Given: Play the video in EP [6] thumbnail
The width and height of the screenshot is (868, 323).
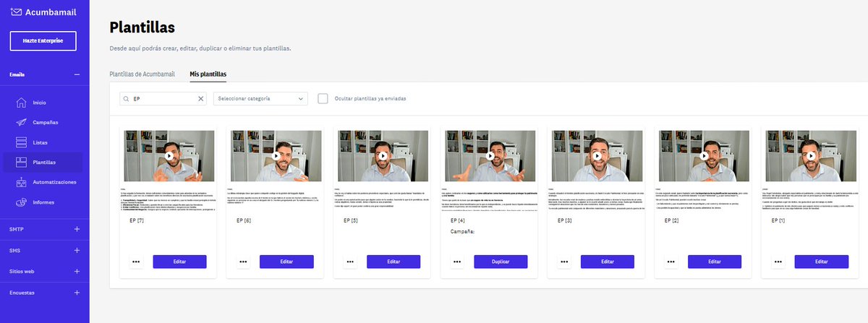Looking at the screenshot, I should tap(276, 155).
